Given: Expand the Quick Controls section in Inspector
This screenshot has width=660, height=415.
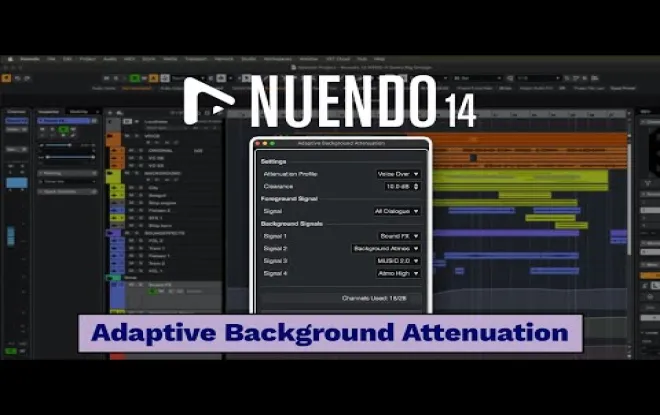Looking at the screenshot, I should 67,192.
